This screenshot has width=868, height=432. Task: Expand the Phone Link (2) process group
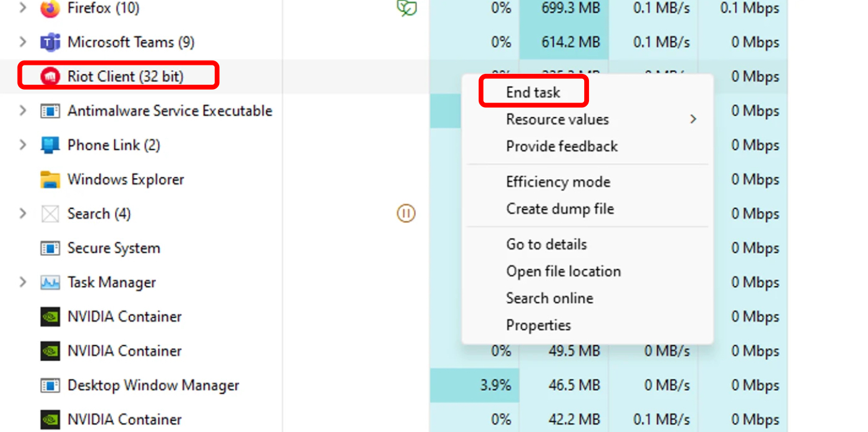click(23, 145)
